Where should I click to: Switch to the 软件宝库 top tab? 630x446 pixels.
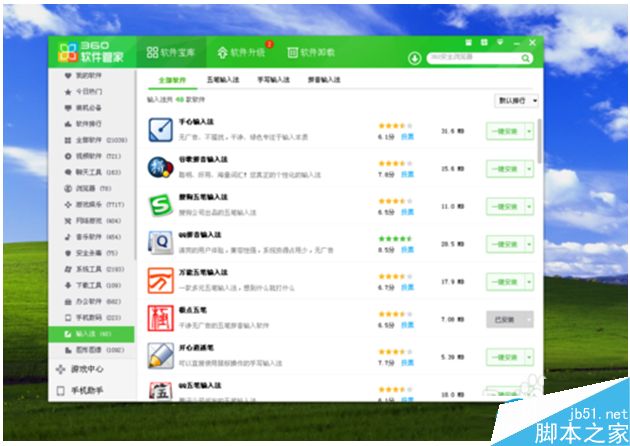(171, 52)
